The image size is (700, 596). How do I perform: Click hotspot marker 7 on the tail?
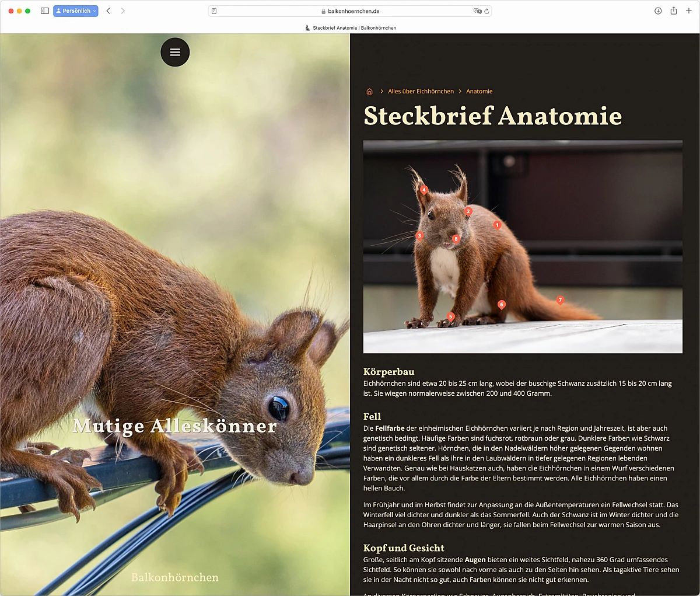pos(560,300)
